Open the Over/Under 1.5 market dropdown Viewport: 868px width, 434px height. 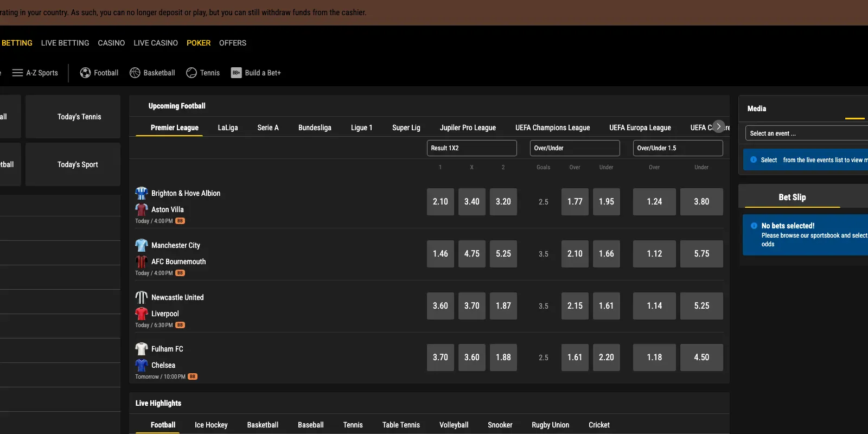pos(678,148)
